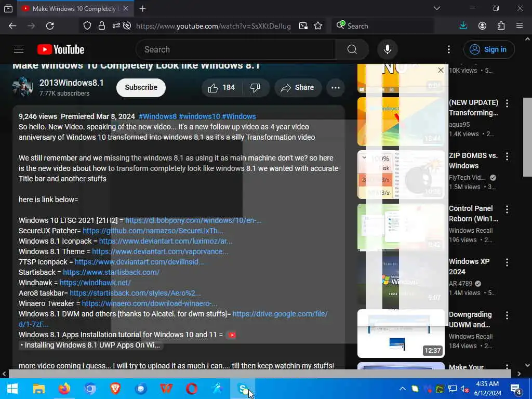
Task: Subscribe to 2013Windows8.1 channel
Action: tap(141, 87)
